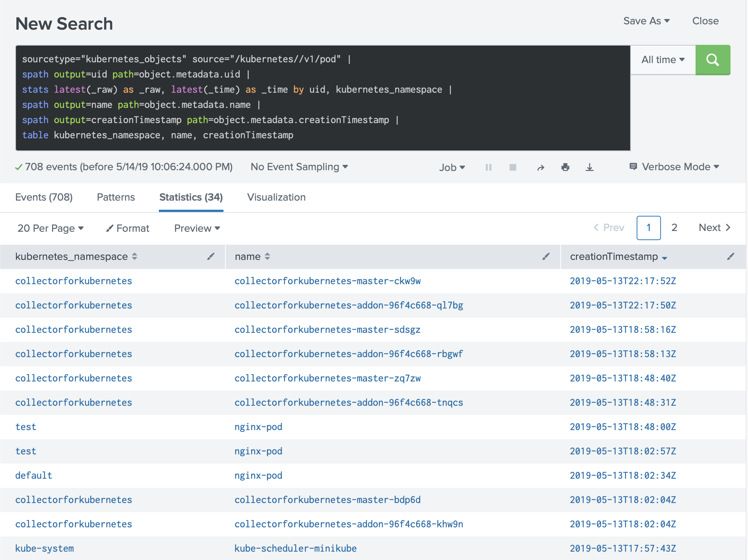Switch to Visualization tab

[276, 197]
